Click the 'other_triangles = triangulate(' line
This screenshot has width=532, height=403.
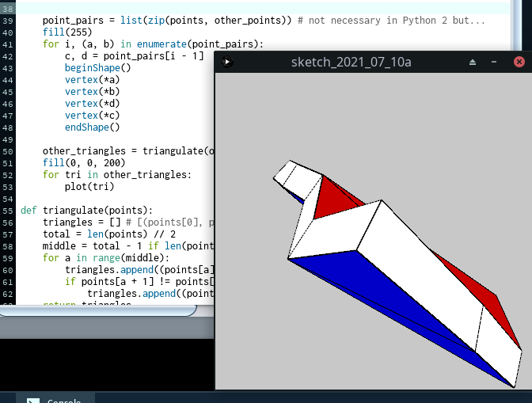[x=128, y=151]
